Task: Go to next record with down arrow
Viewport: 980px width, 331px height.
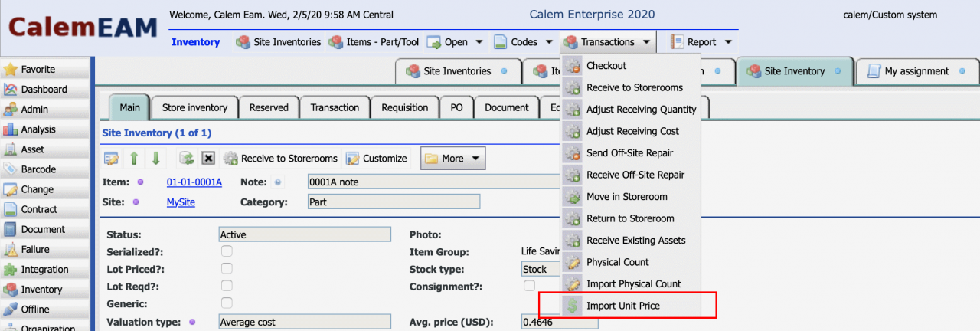Action: tap(155, 159)
